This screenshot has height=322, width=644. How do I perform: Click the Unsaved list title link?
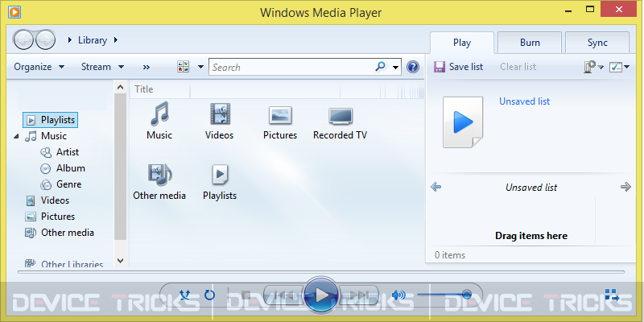coord(525,101)
